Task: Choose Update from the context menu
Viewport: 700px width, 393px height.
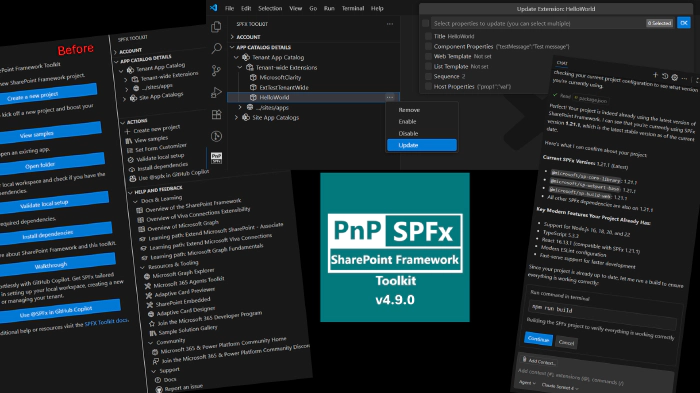Action: point(422,145)
